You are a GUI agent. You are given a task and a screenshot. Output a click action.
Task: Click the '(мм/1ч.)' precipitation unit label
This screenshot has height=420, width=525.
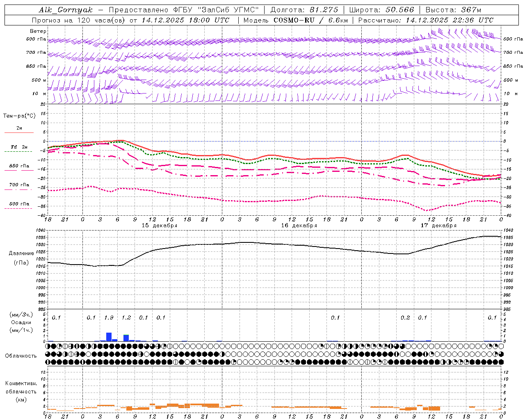pos(21,330)
